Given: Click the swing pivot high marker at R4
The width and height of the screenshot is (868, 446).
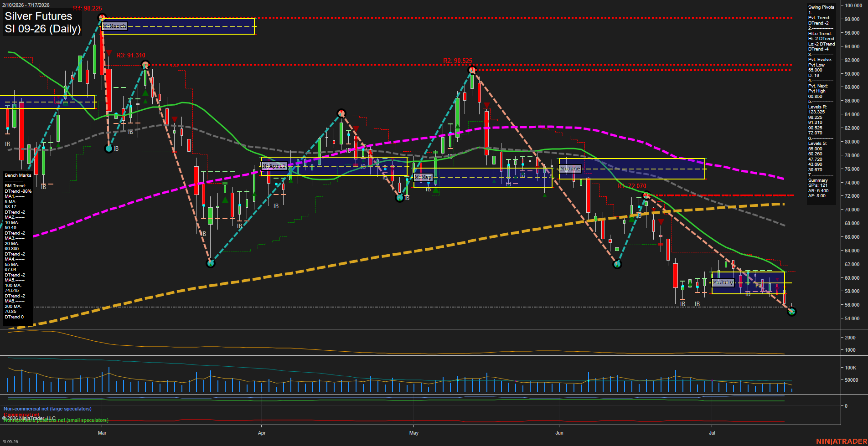Looking at the screenshot, I should (102, 18).
